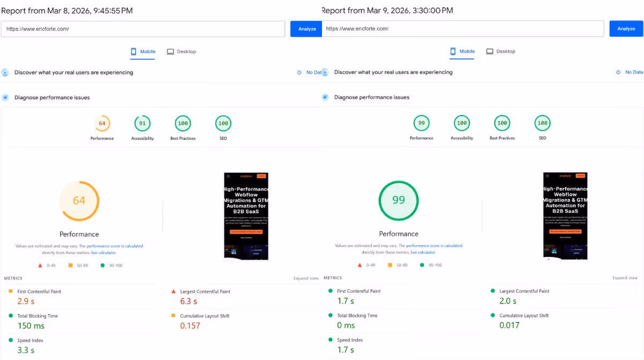
Task: Click the large 99 Performance gauge
Action: coord(398,200)
